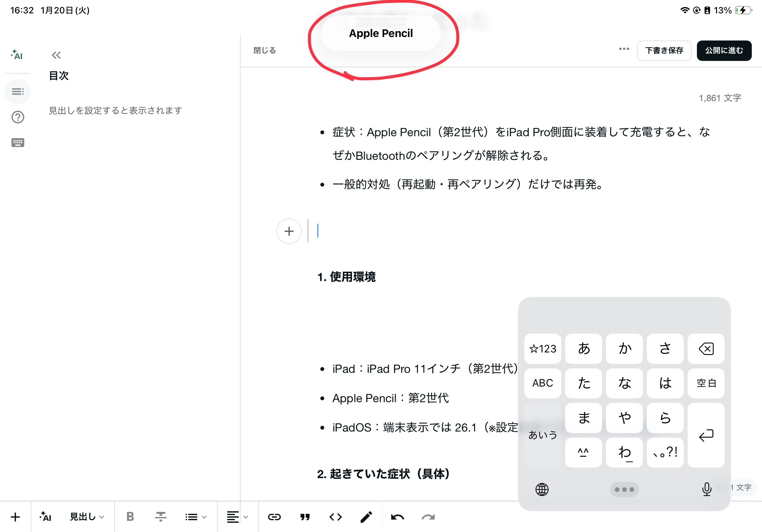The width and height of the screenshot is (762, 532).
Task: Tap the keyboard return key
Action: 706,435
